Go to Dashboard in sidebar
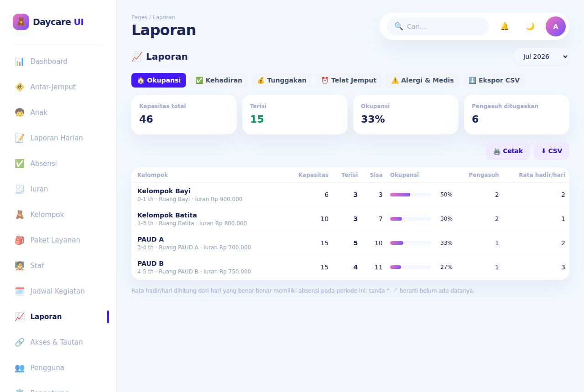 (x=49, y=62)
